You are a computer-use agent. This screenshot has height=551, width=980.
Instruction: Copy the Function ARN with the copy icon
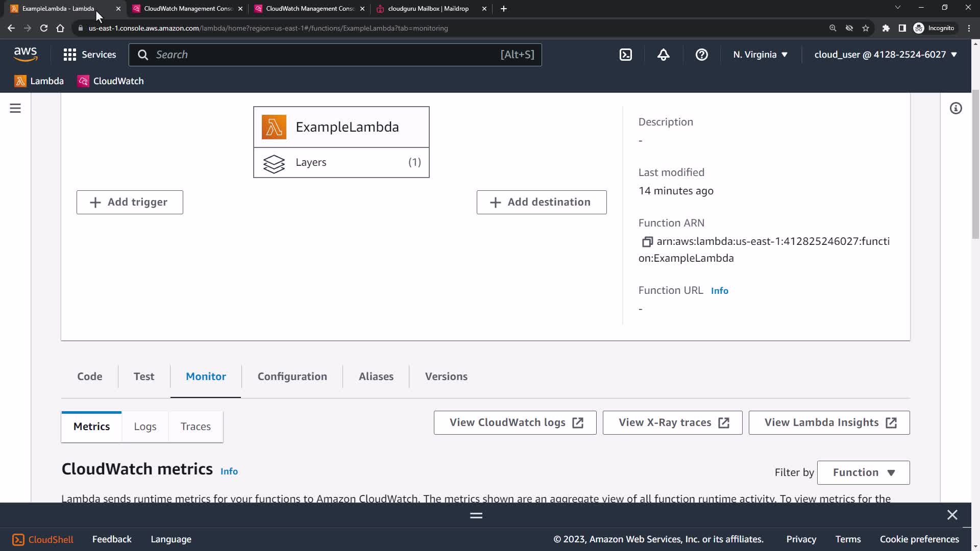click(x=647, y=242)
